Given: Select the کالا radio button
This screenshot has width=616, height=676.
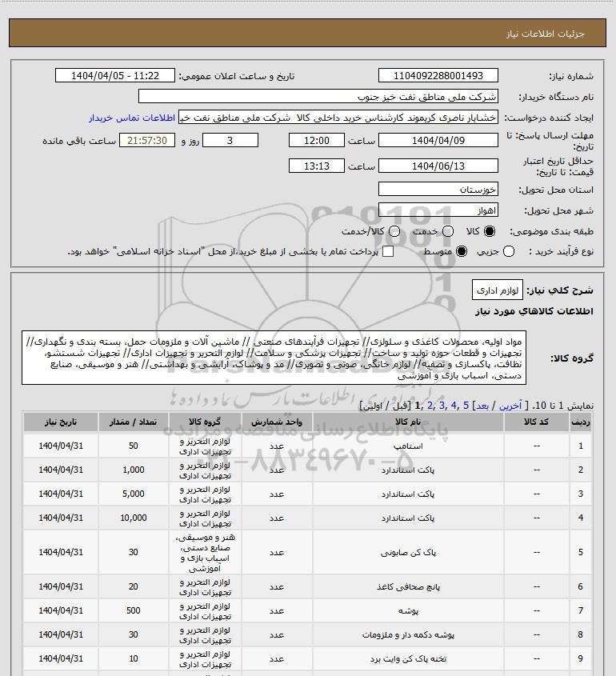Looking at the screenshot, I should click(x=490, y=231).
